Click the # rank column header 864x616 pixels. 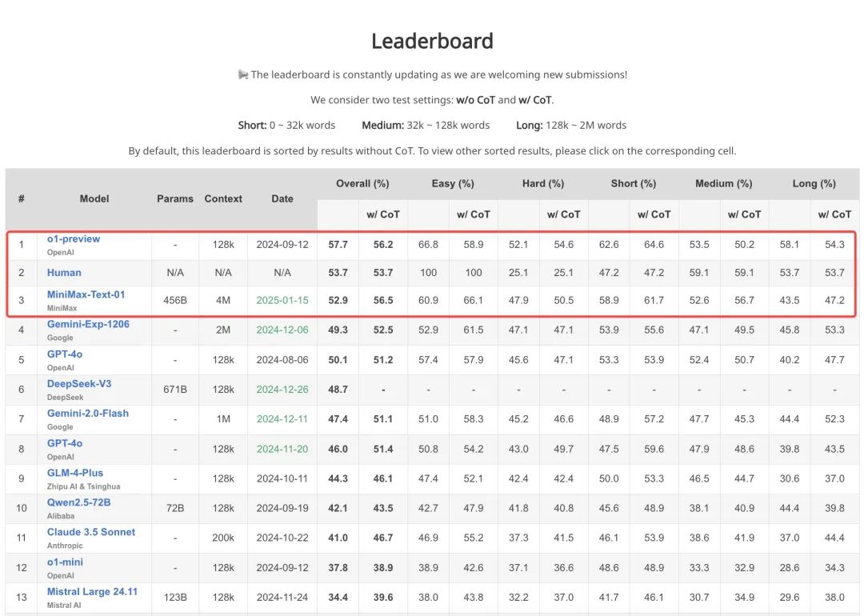(x=22, y=199)
